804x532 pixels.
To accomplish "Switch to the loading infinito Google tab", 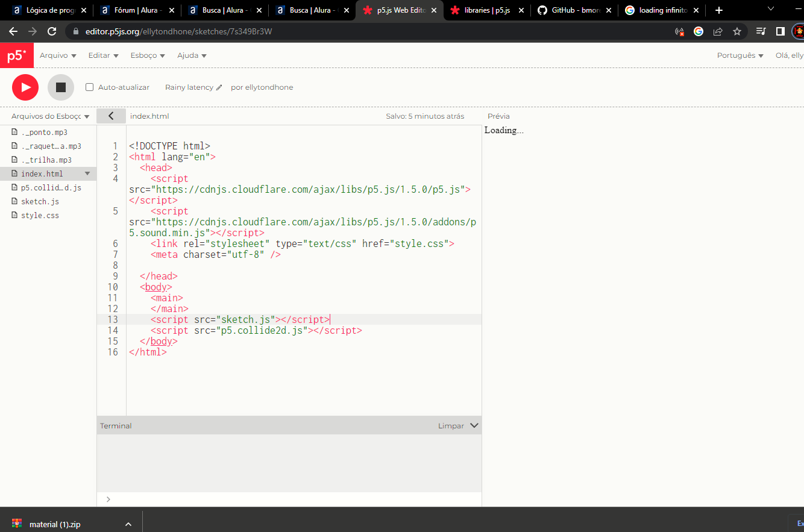I will click(662, 10).
